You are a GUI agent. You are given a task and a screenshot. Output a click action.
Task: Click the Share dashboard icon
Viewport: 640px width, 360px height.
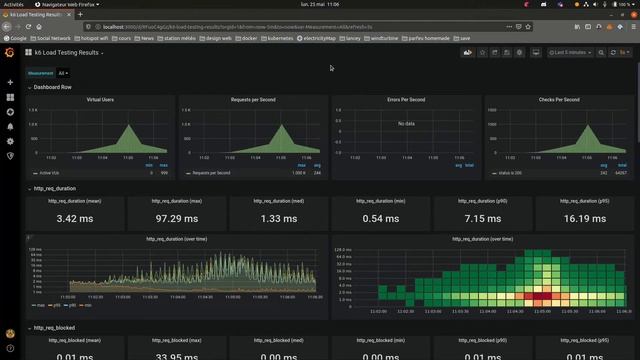click(495, 53)
